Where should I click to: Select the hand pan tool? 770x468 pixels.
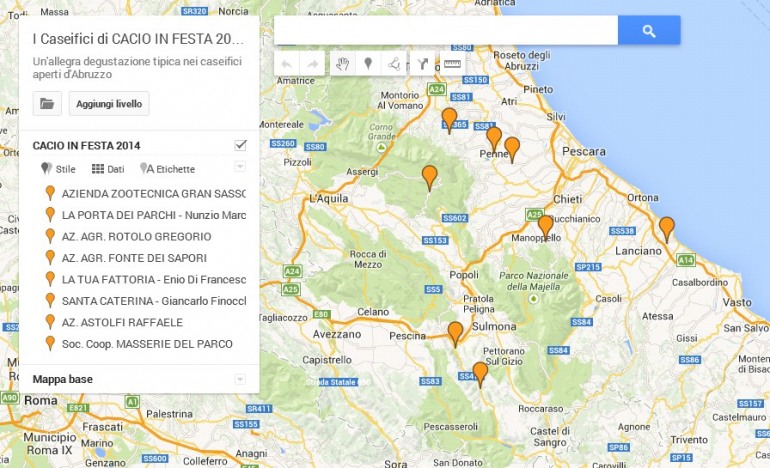(343, 64)
